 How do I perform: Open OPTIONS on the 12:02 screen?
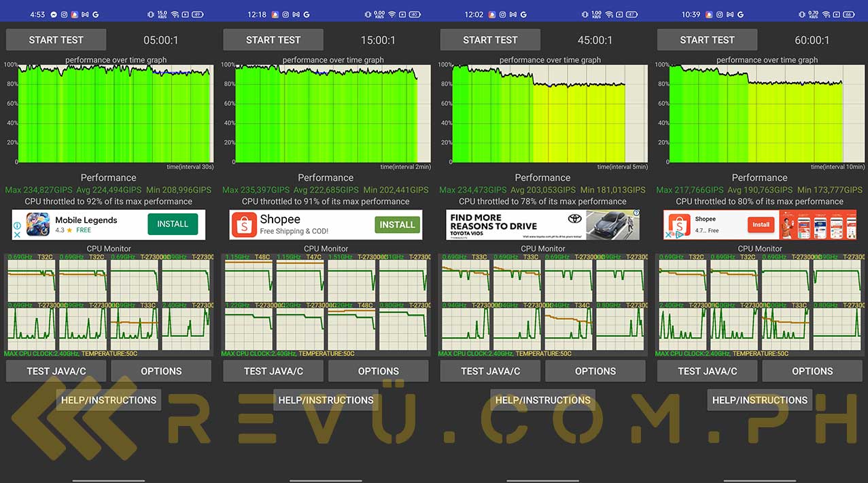[x=595, y=371]
